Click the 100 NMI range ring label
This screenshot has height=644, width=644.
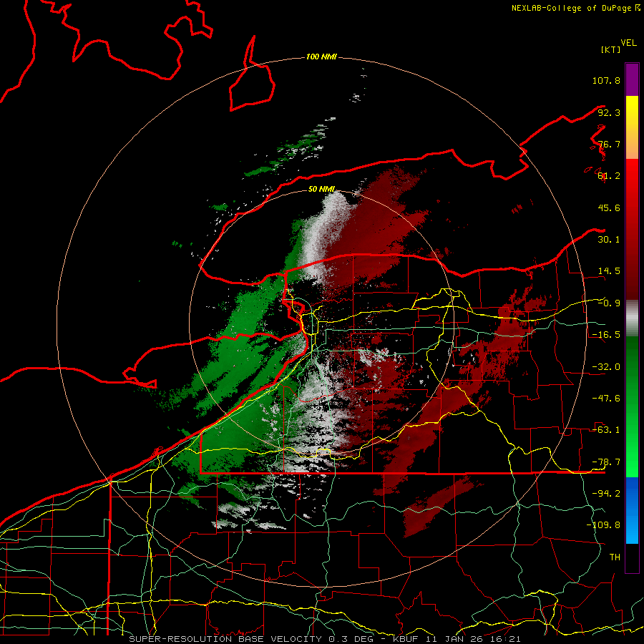(x=321, y=57)
